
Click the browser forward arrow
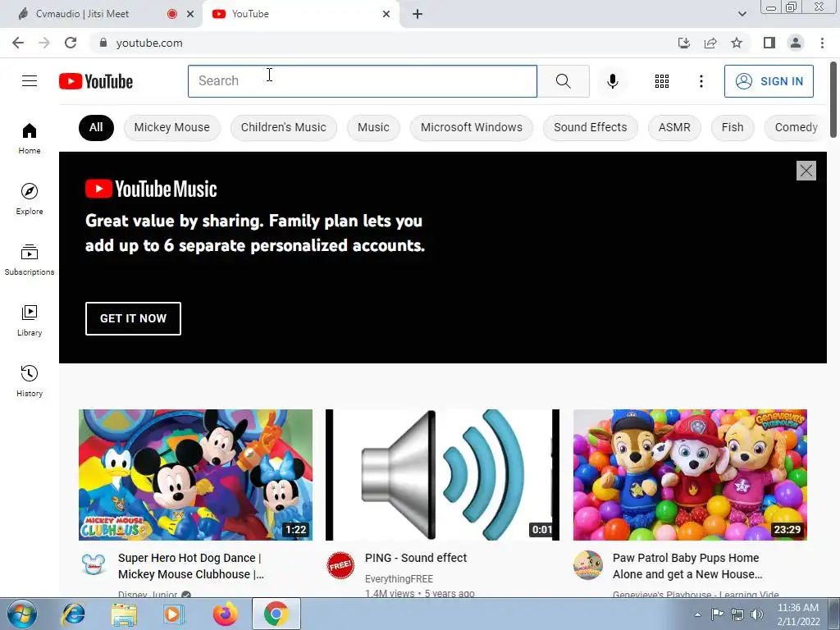pyautogui.click(x=44, y=43)
